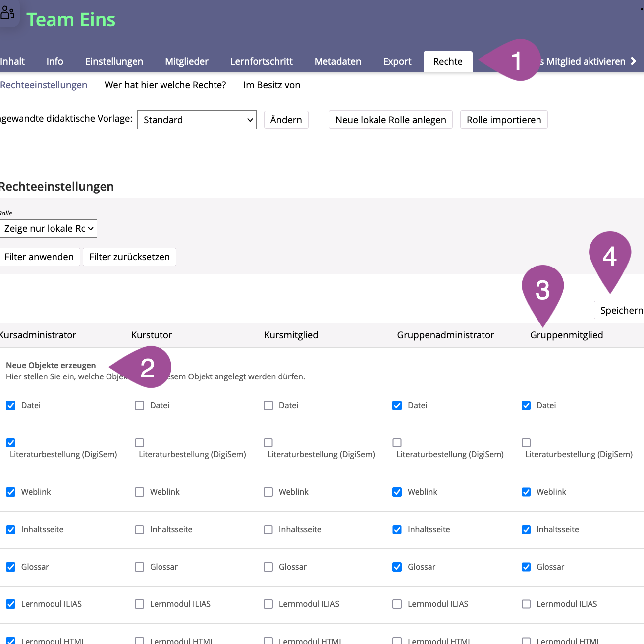This screenshot has height=644, width=644.
Task: Uncheck Datei for Kursadministrator
Action: 11,406
